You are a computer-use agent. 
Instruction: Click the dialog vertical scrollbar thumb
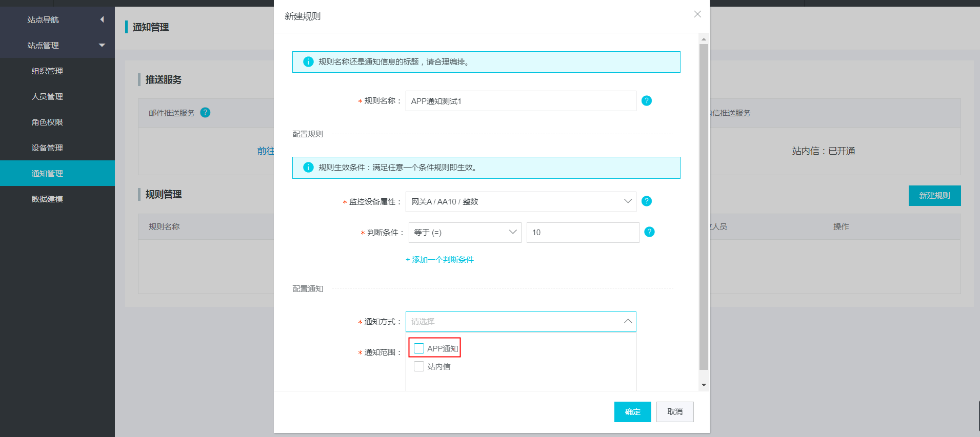point(704,206)
